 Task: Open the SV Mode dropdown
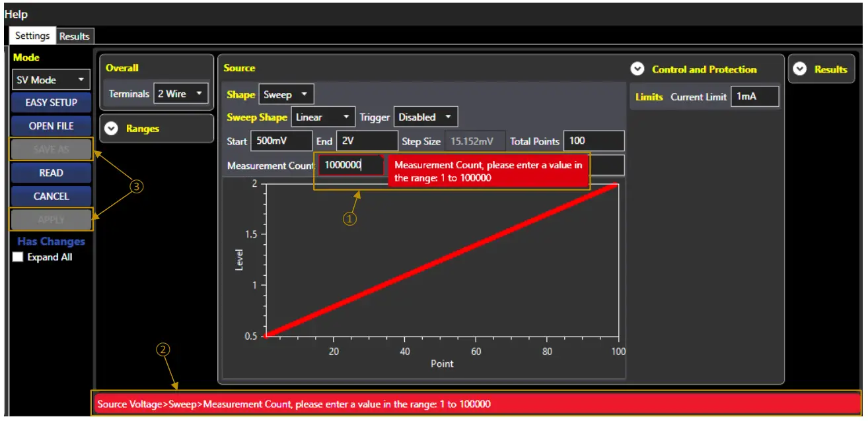[52, 80]
